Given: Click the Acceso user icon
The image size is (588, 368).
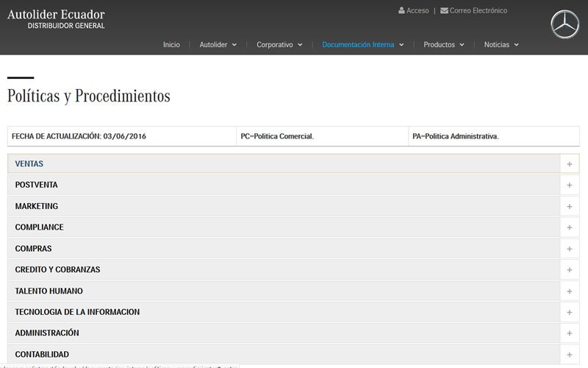Looking at the screenshot, I should click(x=401, y=11).
